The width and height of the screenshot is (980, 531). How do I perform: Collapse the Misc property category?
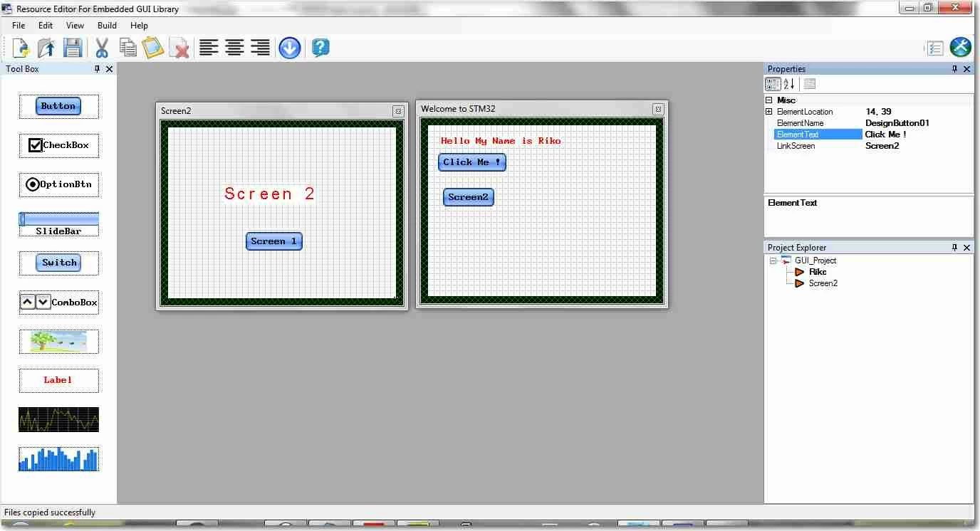point(769,100)
